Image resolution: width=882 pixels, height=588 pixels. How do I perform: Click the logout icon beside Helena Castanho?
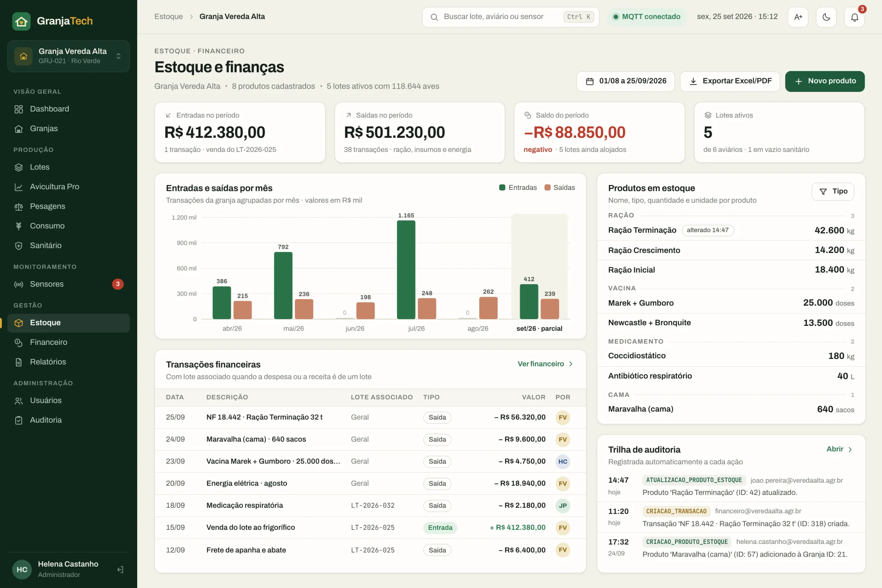120,569
